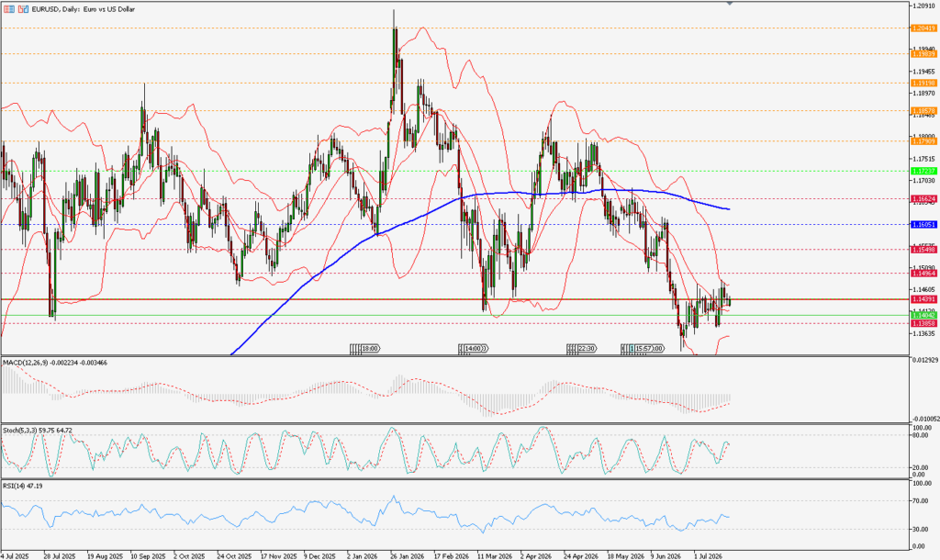Click the orange 1.18578 price level label
Image resolution: width=940 pixels, height=560 pixels.
click(x=923, y=111)
